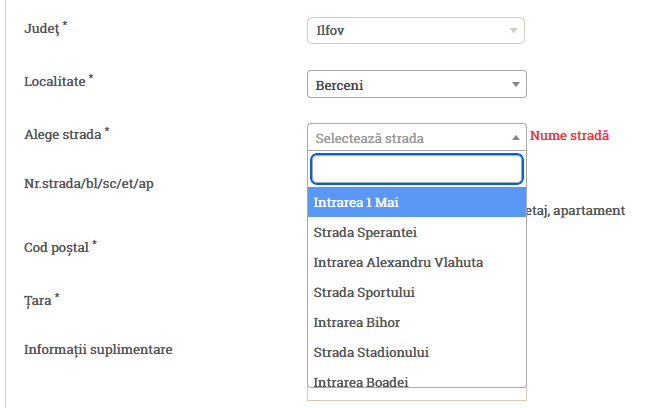Click the Alege strada field label
The width and height of the screenshot is (653, 408).
coord(63,133)
